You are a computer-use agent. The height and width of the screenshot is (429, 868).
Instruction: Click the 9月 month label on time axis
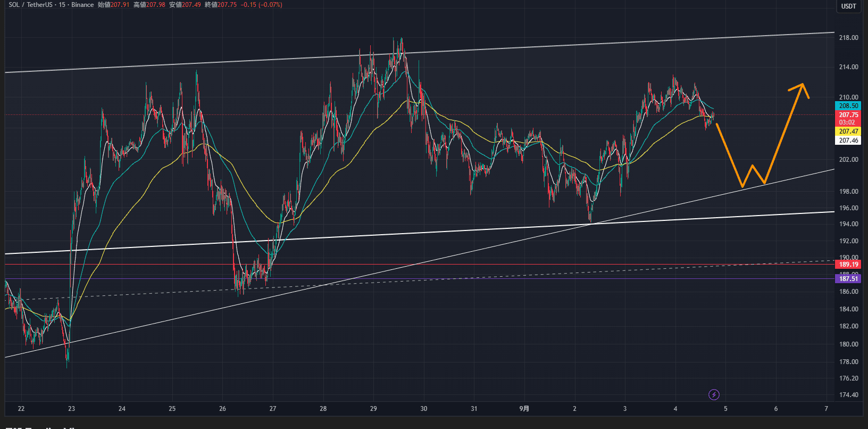(524, 409)
